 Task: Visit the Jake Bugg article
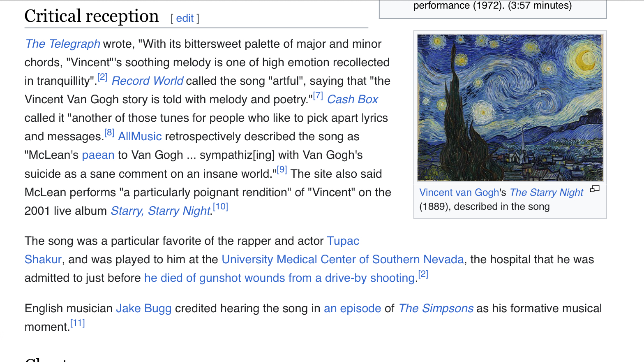pos(143,309)
